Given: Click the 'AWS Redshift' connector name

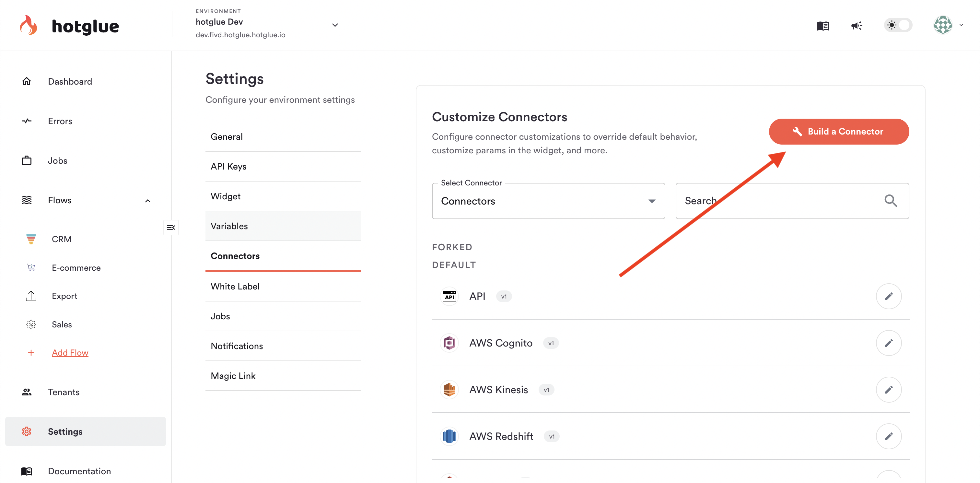Looking at the screenshot, I should coord(501,436).
